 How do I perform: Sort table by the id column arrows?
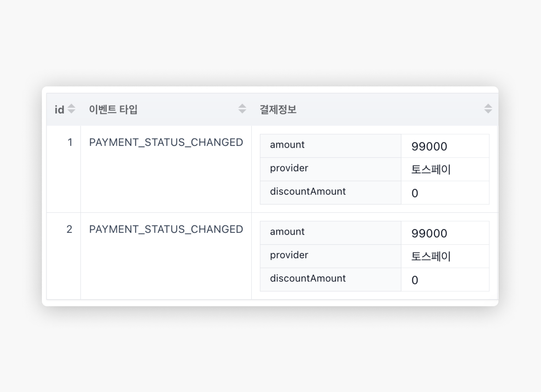[x=71, y=109]
